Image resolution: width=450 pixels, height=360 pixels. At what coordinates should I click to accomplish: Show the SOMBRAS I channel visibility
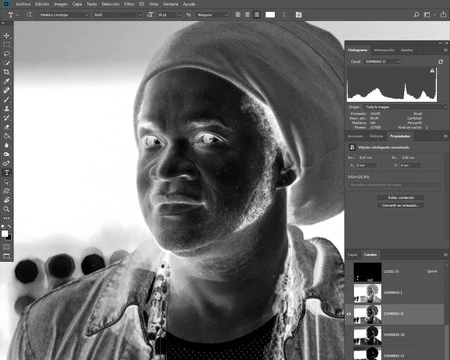click(349, 293)
